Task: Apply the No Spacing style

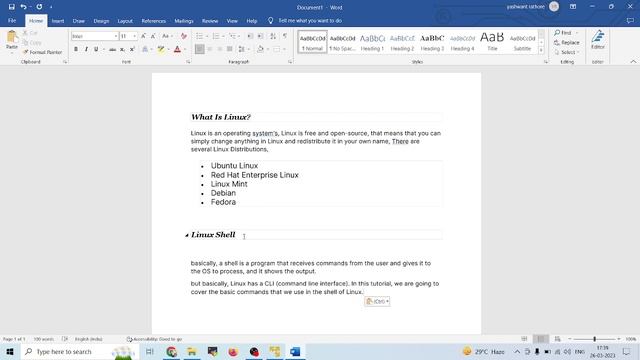Action: [342, 42]
